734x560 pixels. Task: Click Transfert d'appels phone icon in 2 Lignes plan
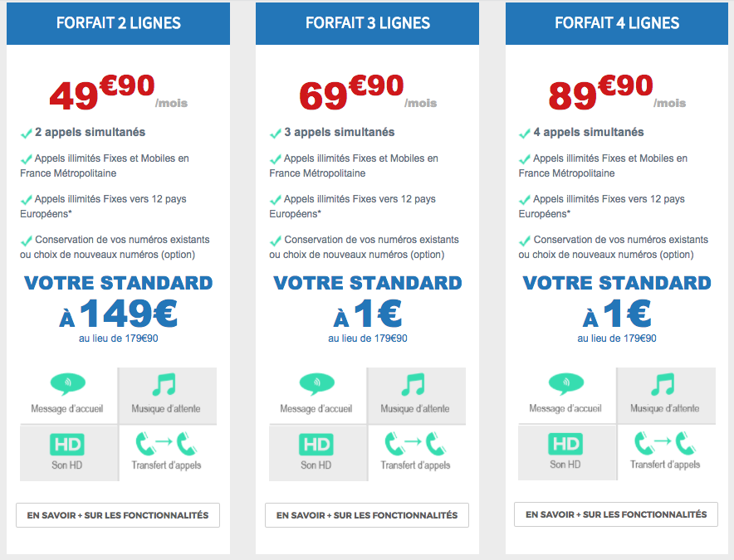(166, 444)
